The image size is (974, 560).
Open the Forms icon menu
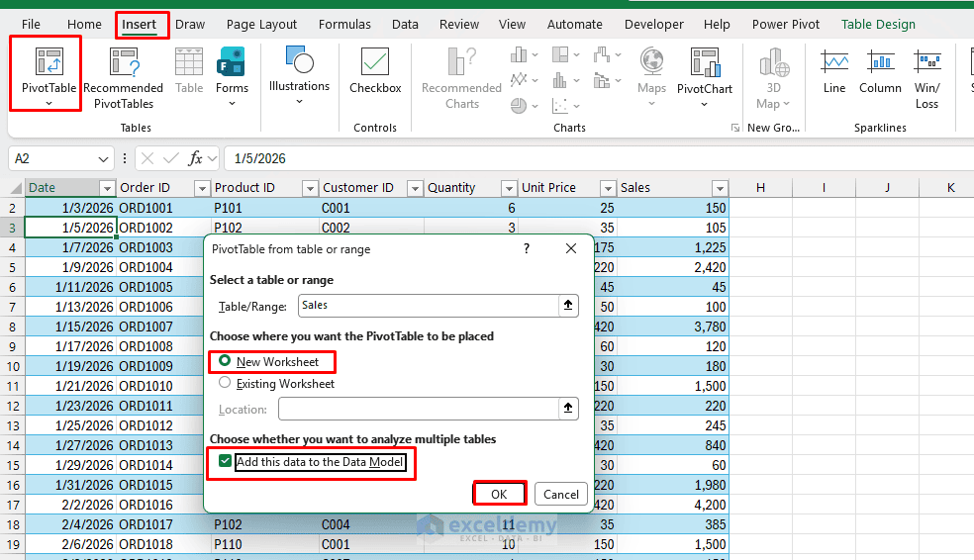[x=232, y=77]
